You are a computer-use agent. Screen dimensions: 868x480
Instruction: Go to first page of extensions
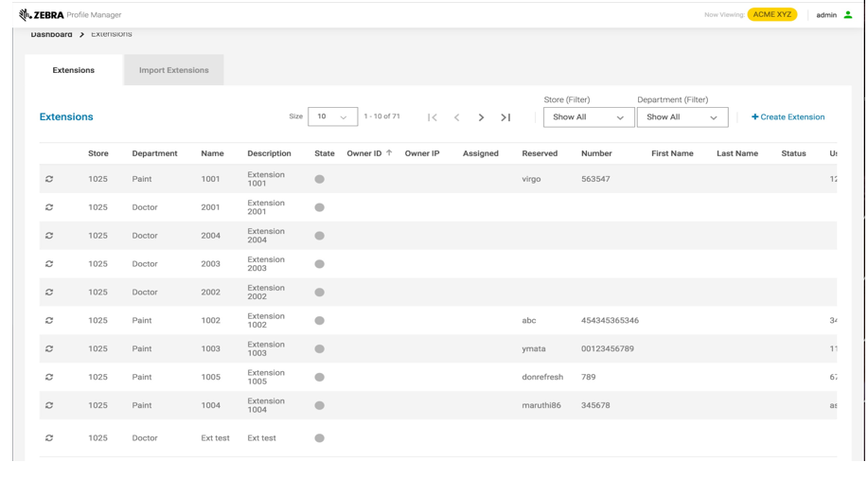(433, 116)
